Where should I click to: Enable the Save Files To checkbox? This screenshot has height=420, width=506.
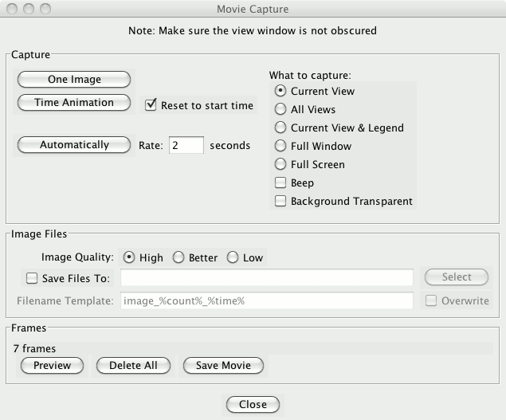(32, 278)
